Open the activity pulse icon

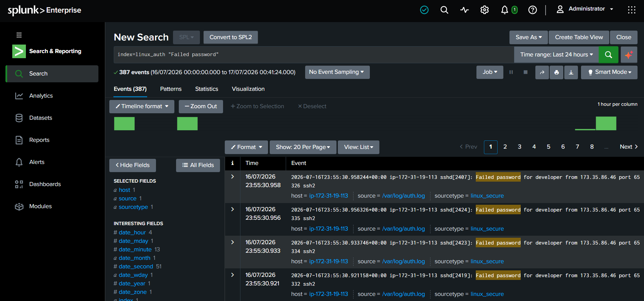464,10
